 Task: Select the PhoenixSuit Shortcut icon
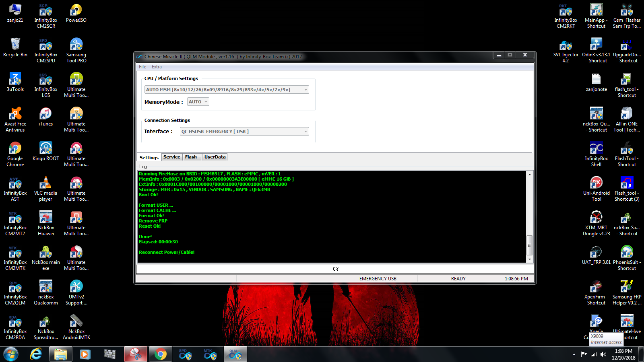pos(627,258)
